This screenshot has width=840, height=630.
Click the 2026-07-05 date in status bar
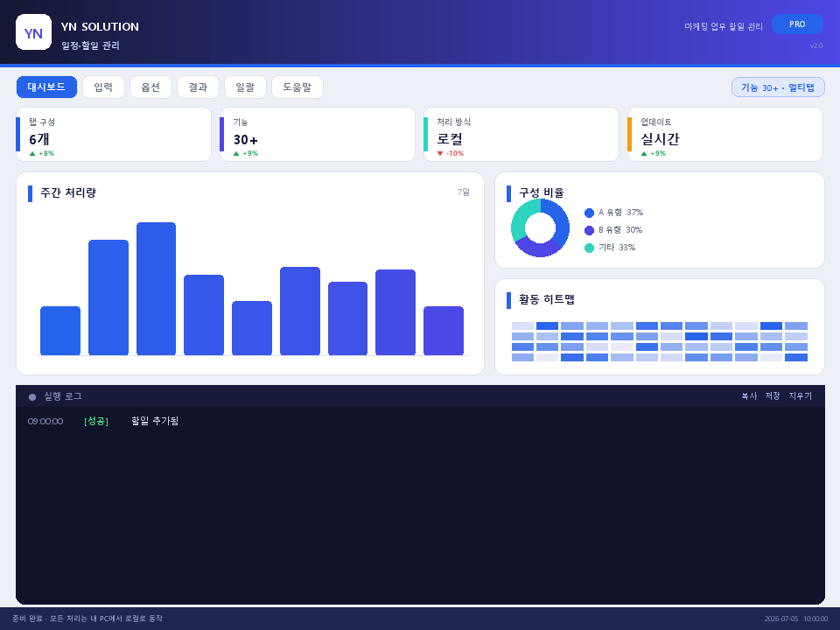click(x=781, y=619)
